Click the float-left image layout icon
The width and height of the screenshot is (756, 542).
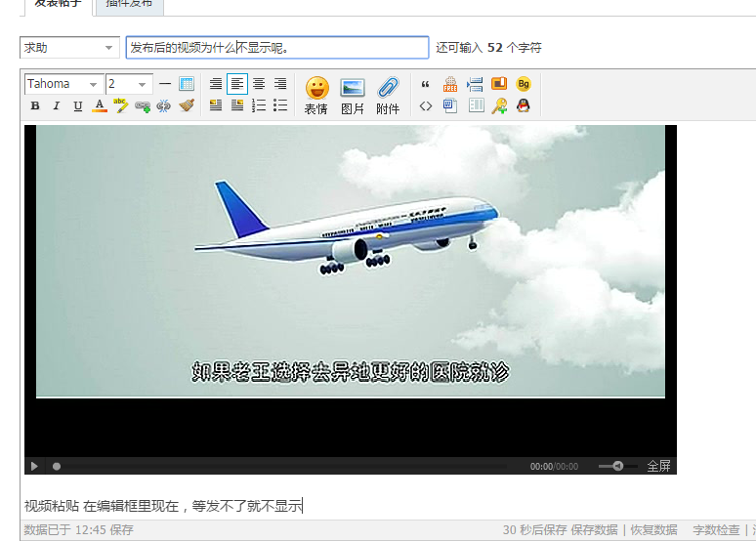click(216, 105)
